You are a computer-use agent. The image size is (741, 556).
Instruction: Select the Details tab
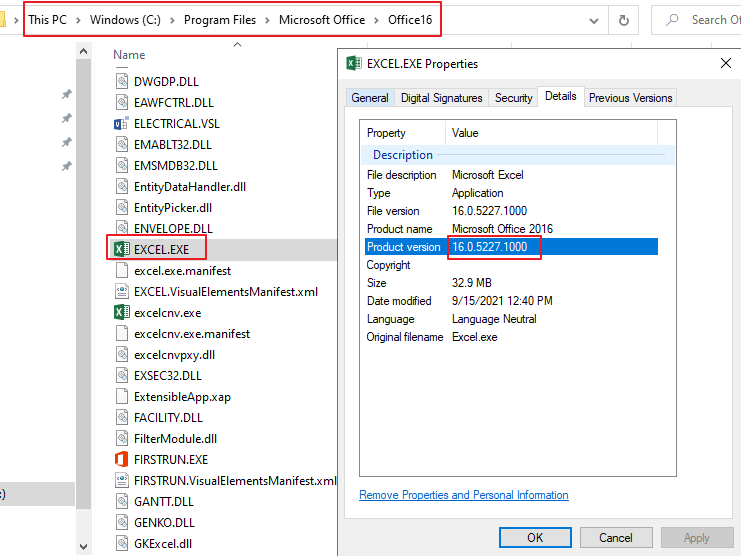(561, 96)
